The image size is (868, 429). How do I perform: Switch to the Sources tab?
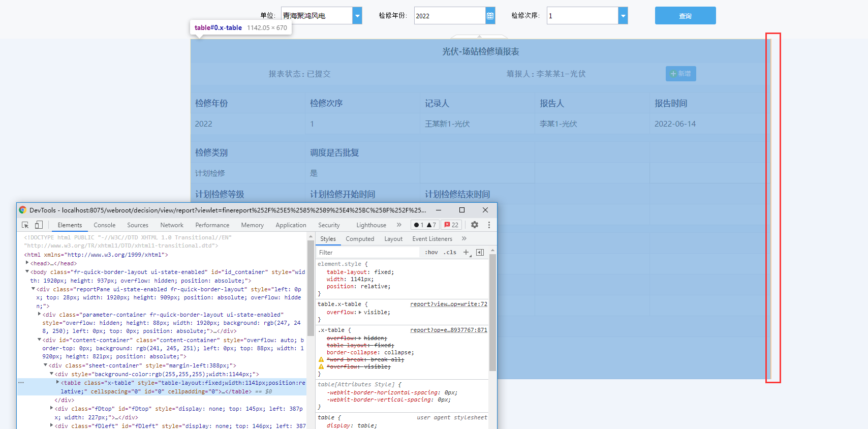pyautogui.click(x=138, y=225)
